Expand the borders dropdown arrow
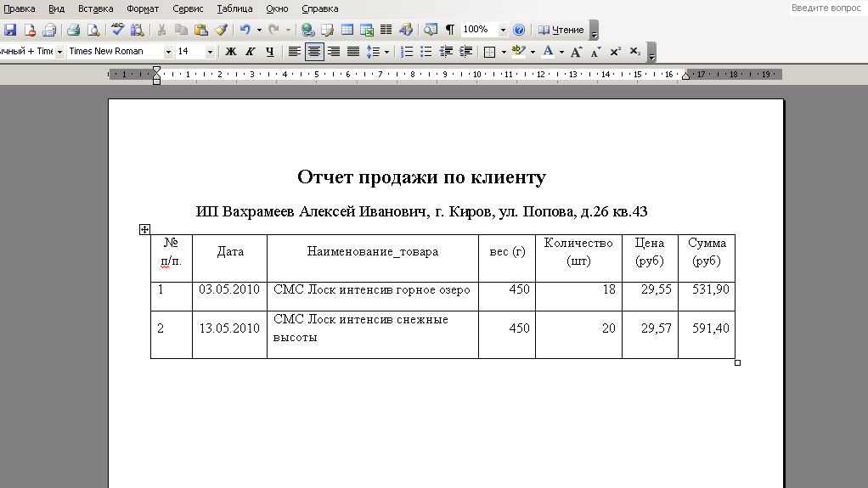This screenshot has height=488, width=868. [503, 52]
